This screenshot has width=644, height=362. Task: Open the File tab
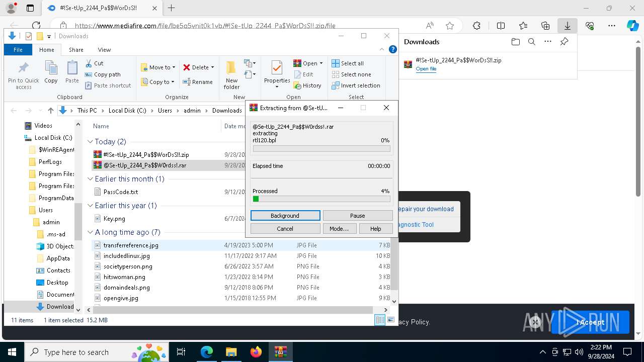point(18,50)
